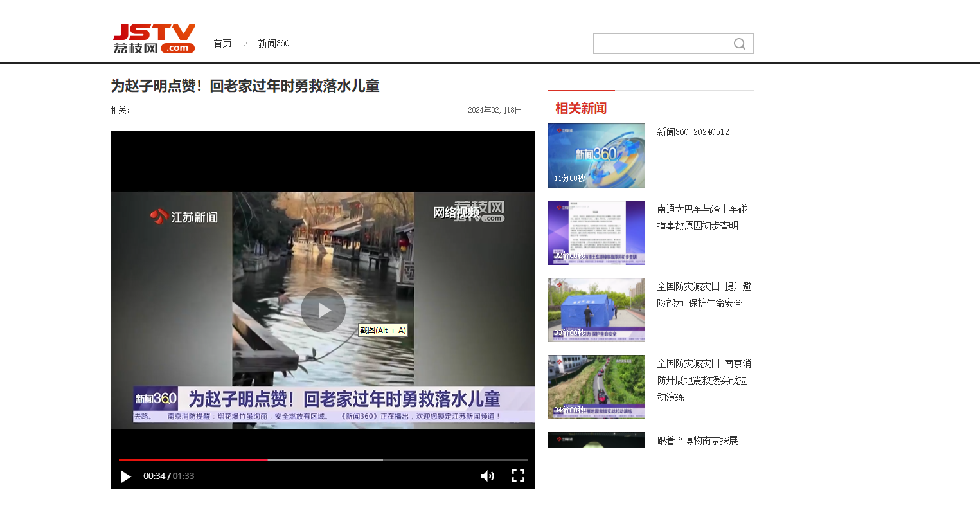Open the earthquake rescue drill thumbnail
The width and height of the screenshot is (980, 517).
(x=596, y=387)
